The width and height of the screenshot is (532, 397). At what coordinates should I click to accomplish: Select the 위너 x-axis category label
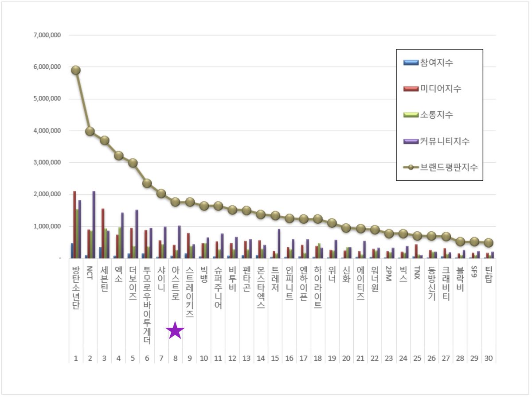tap(332, 275)
